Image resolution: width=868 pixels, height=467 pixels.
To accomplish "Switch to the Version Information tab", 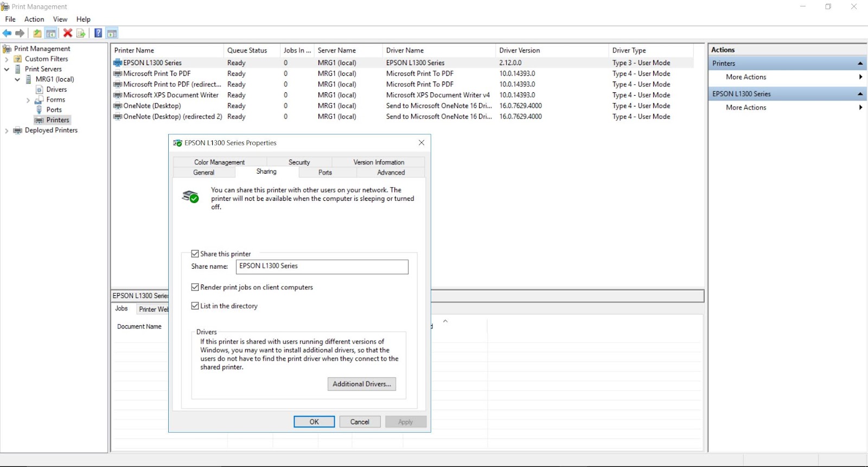I will coord(379,162).
